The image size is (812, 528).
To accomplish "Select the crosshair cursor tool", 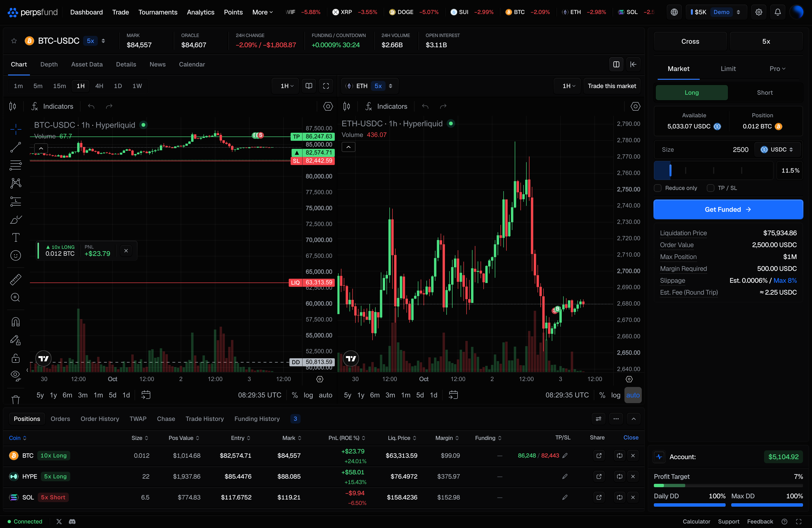I will (x=16, y=129).
